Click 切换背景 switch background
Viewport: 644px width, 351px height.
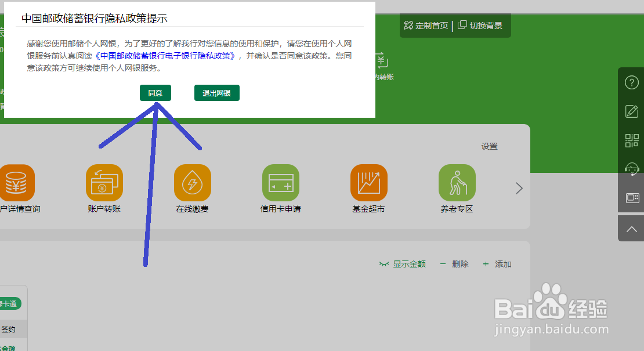click(480, 26)
